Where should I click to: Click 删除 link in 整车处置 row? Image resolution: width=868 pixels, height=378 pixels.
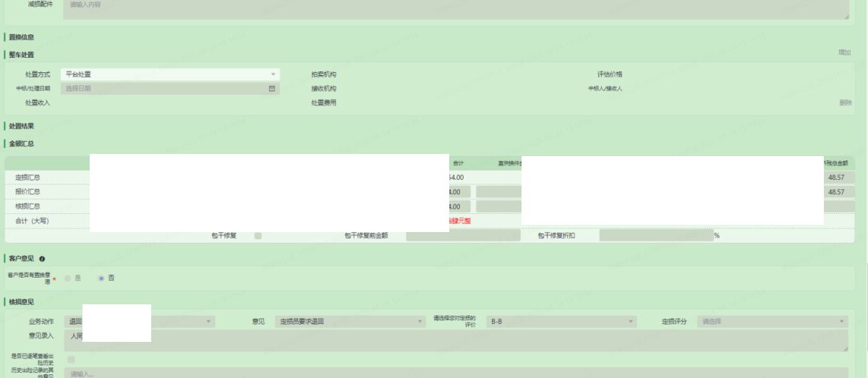coord(845,103)
